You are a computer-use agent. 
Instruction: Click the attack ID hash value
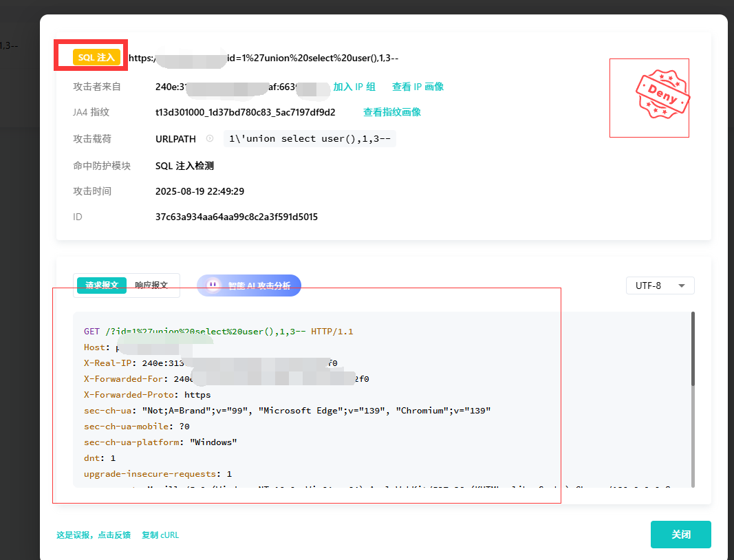pyautogui.click(x=237, y=217)
